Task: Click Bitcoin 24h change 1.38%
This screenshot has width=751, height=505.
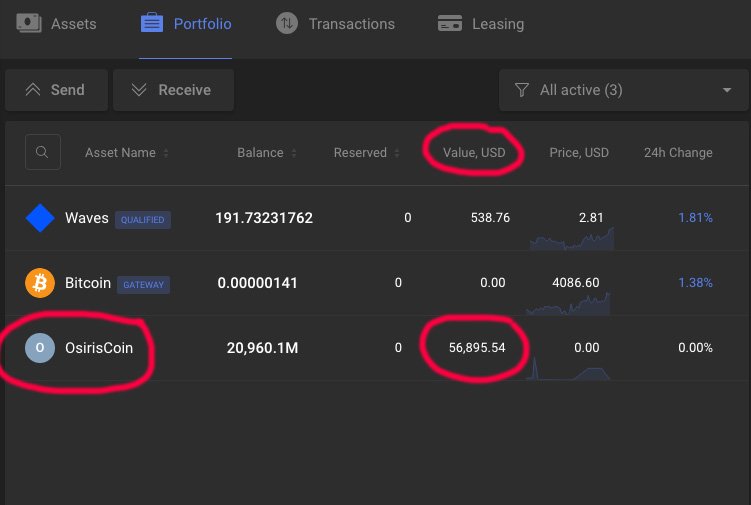Action: coord(695,283)
